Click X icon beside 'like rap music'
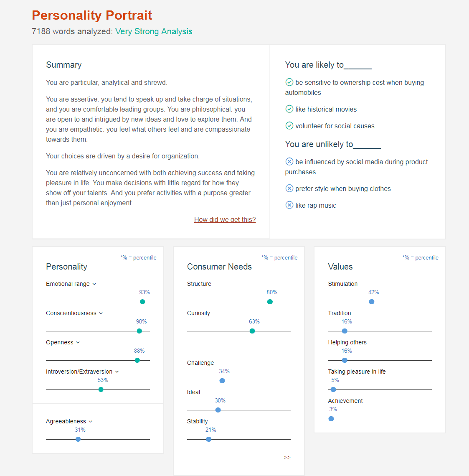 pos(289,205)
